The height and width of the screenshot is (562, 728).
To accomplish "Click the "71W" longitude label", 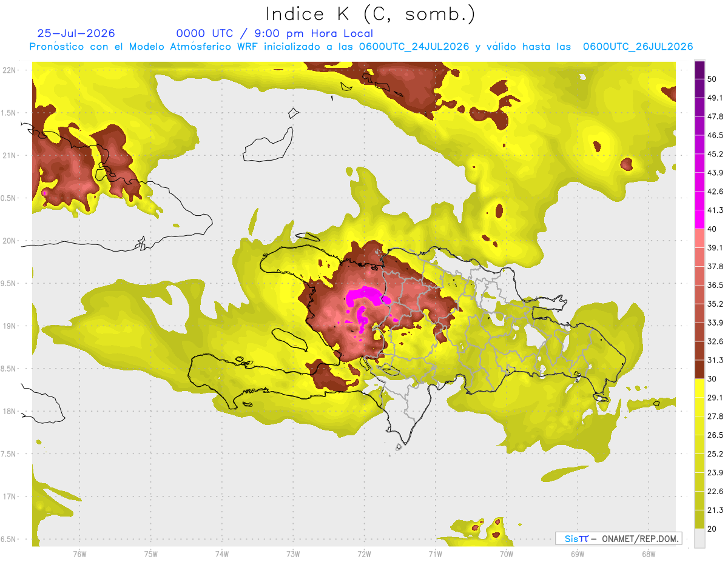I will (435, 554).
